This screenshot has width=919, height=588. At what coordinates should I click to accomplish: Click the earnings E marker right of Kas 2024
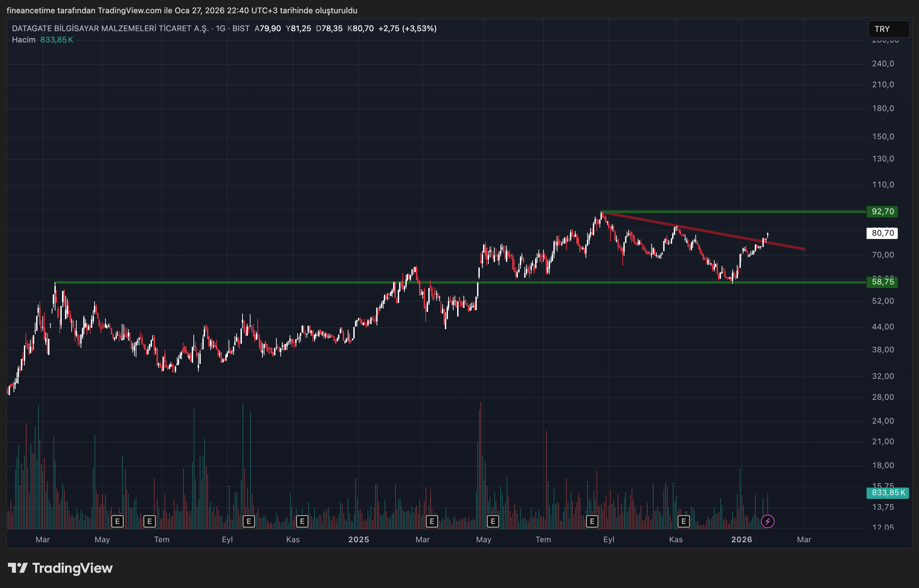[x=302, y=521]
